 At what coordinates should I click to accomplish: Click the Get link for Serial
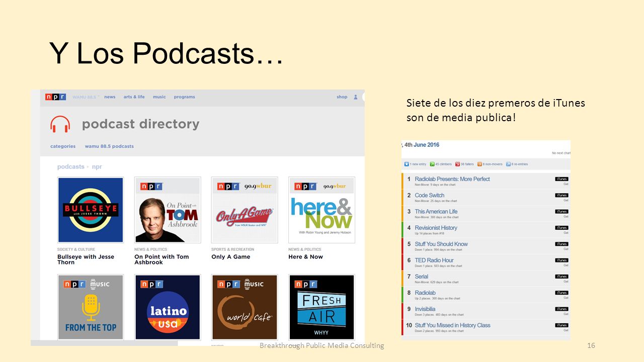coord(566,282)
